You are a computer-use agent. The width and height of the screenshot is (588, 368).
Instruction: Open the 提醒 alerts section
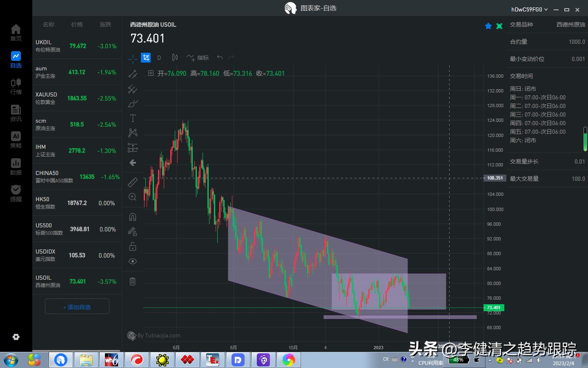coord(16,193)
